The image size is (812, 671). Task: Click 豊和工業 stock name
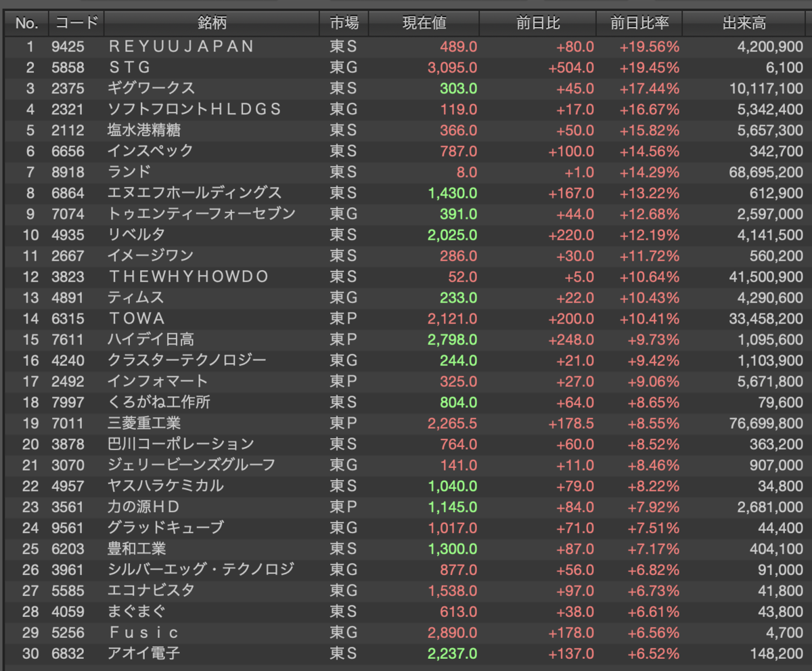[x=137, y=548]
